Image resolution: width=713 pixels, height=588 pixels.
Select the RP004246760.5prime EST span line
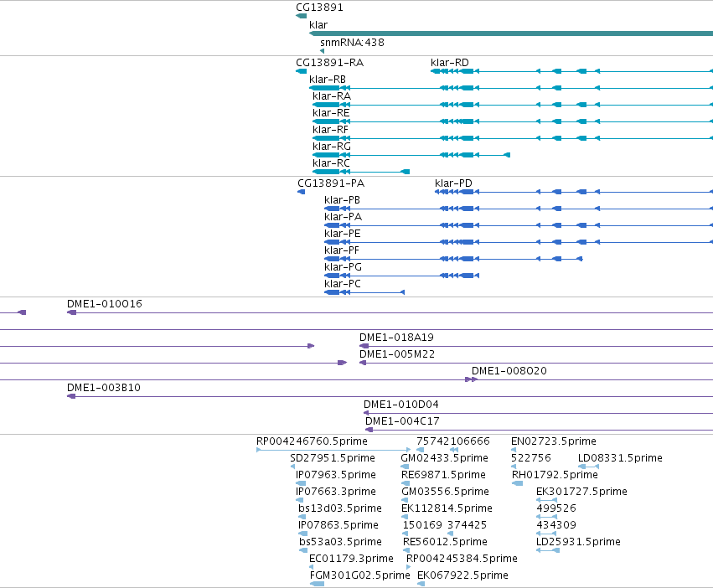pos(333,450)
